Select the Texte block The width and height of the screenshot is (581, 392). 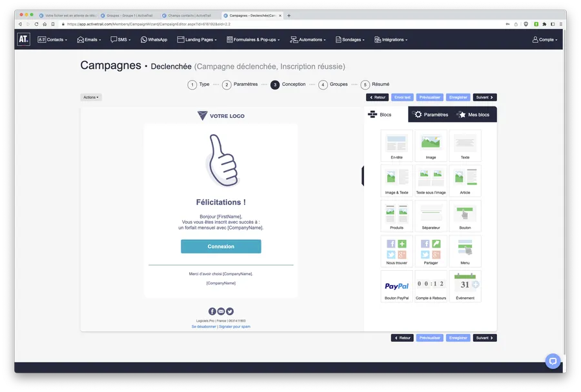pyautogui.click(x=465, y=146)
